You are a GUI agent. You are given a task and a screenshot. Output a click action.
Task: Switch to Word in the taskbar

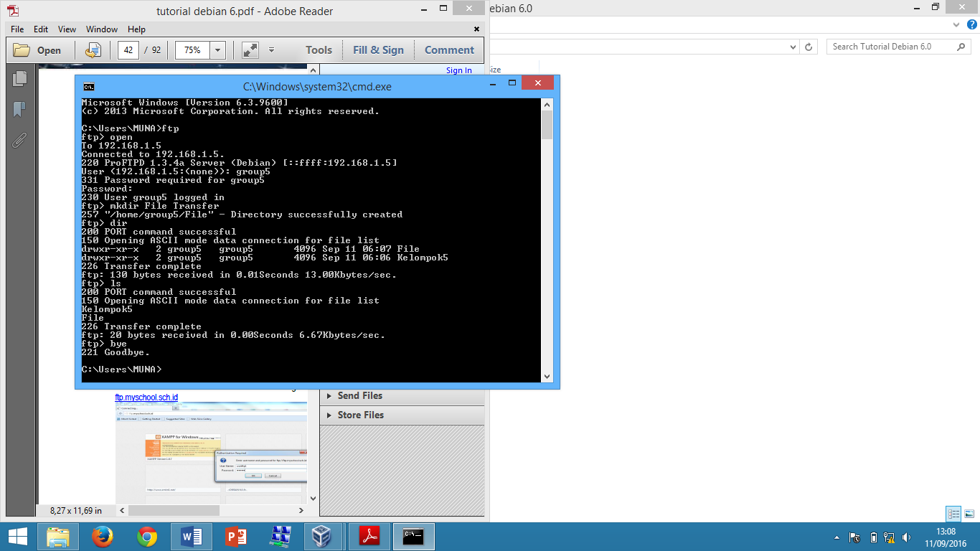click(x=192, y=537)
